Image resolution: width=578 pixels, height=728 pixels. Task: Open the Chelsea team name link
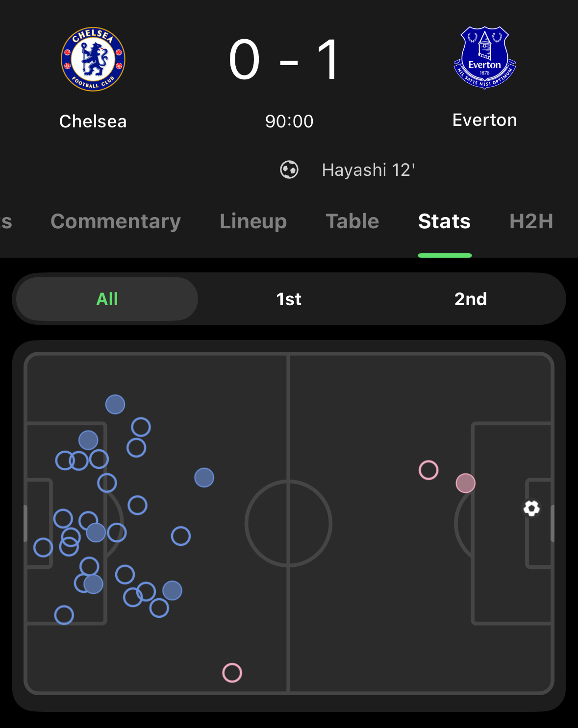pos(93,121)
